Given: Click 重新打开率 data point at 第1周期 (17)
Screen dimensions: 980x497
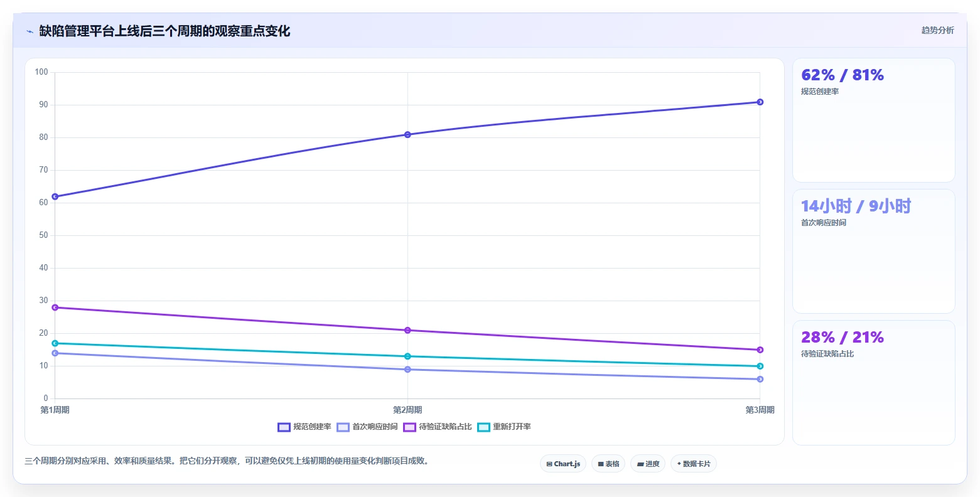Looking at the screenshot, I should click(55, 343).
